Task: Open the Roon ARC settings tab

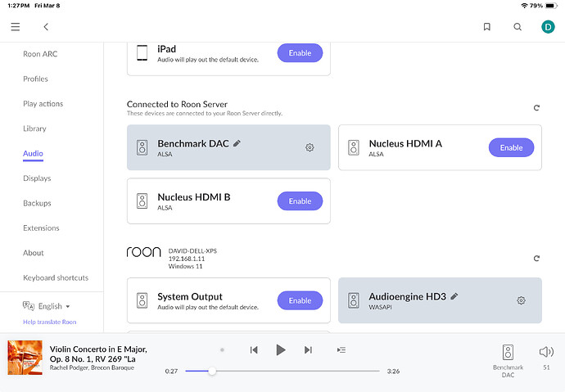Action: (40, 54)
